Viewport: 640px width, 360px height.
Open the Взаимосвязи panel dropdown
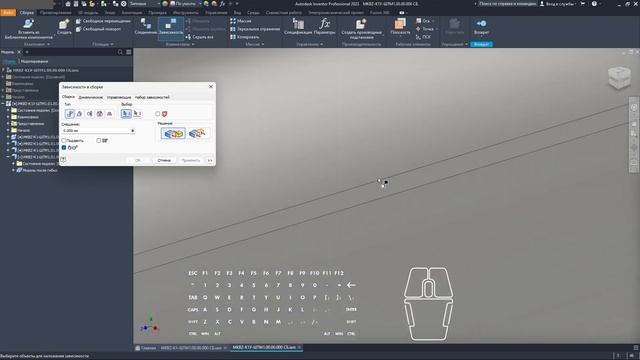[193, 44]
